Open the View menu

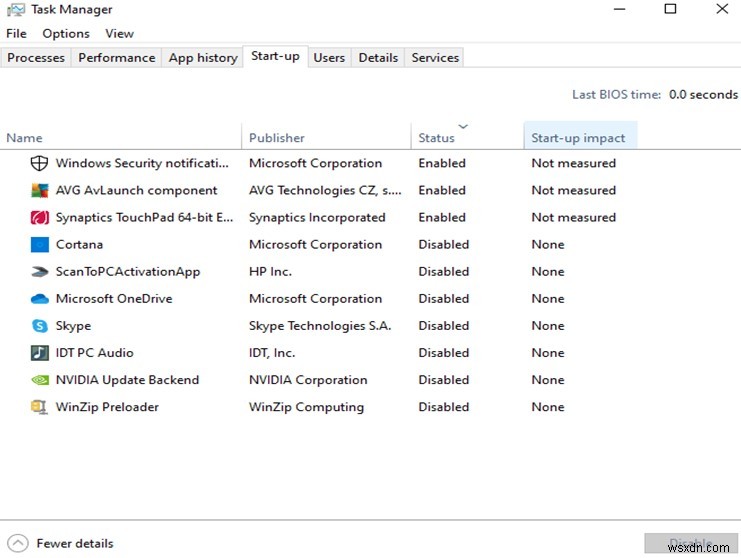point(120,34)
